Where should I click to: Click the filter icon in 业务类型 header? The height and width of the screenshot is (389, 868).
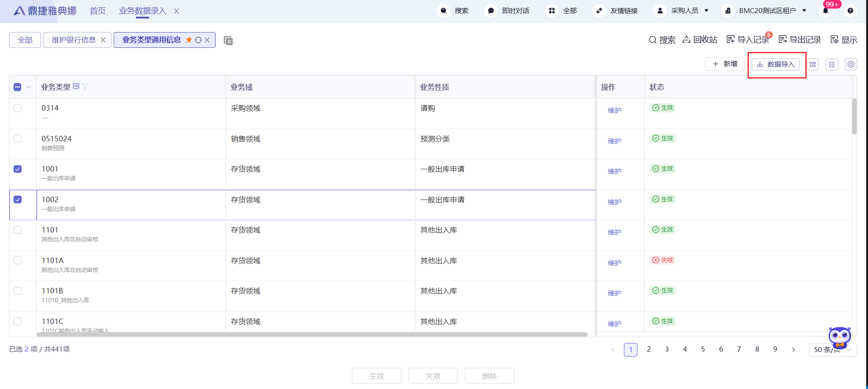click(x=85, y=87)
